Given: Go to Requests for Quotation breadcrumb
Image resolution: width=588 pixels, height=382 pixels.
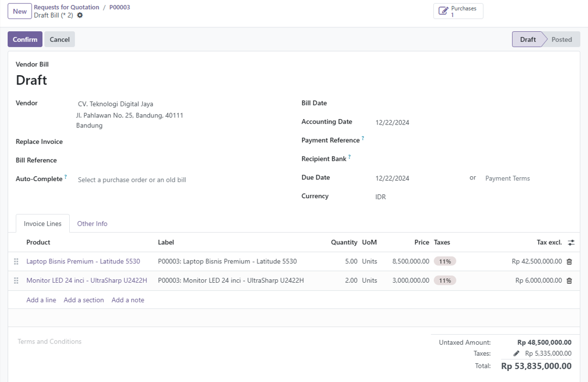Looking at the screenshot, I should click(x=66, y=7).
